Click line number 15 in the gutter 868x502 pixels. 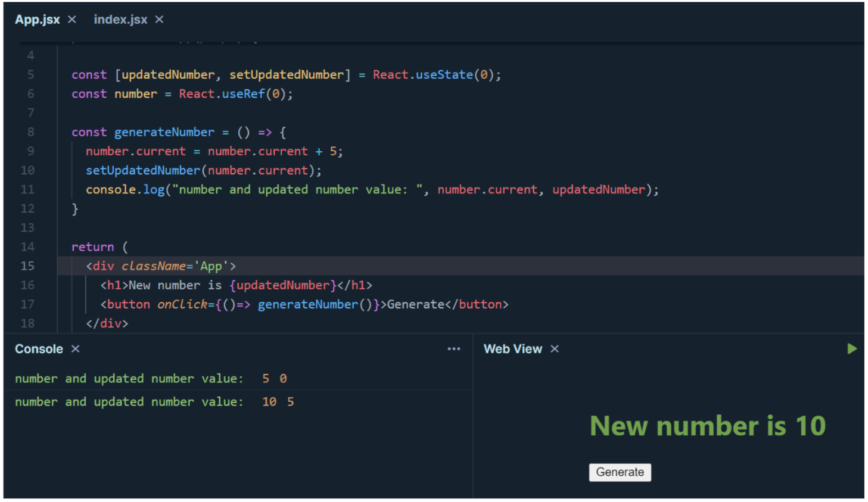tap(27, 266)
